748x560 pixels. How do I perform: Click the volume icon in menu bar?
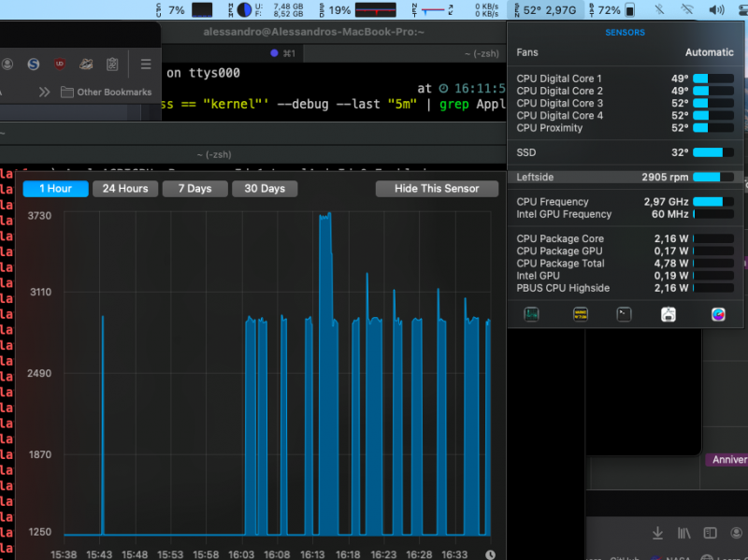pyautogui.click(x=717, y=10)
